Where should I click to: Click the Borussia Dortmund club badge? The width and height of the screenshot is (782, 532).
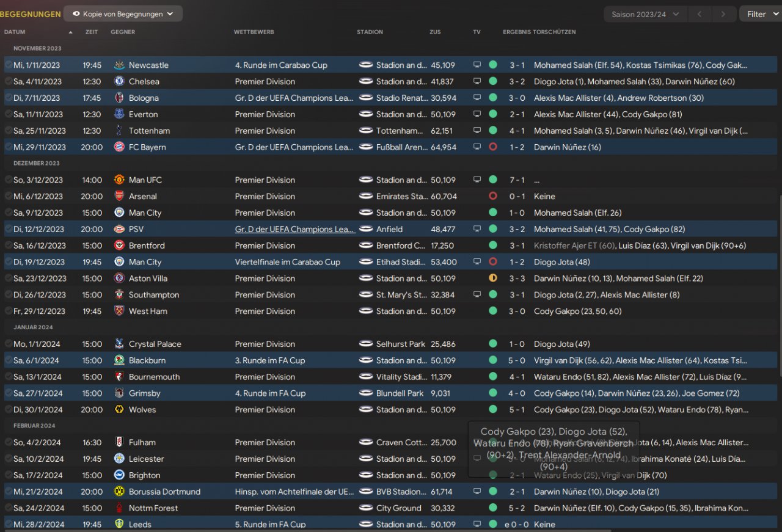119,492
